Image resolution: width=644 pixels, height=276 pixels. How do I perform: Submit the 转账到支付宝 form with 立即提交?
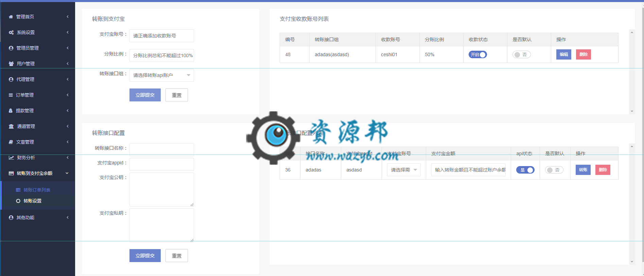click(x=145, y=95)
